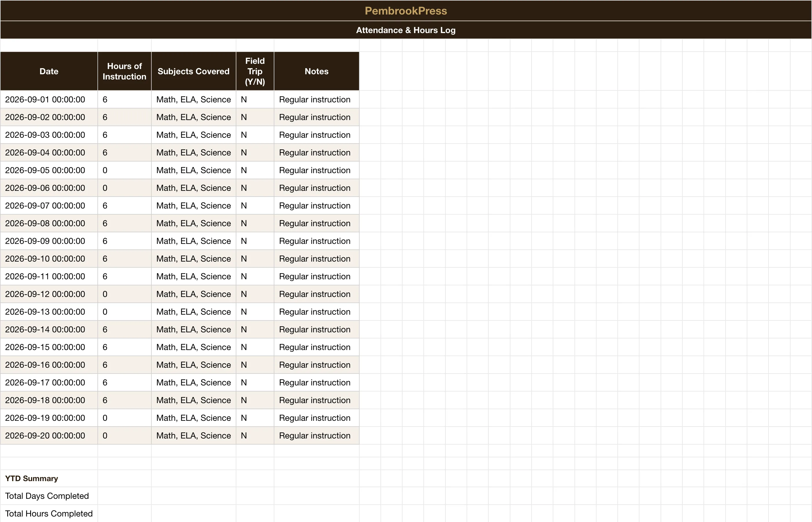Screen dimensions: 812x522
Task: Select the Notes column header
Action: coord(316,71)
